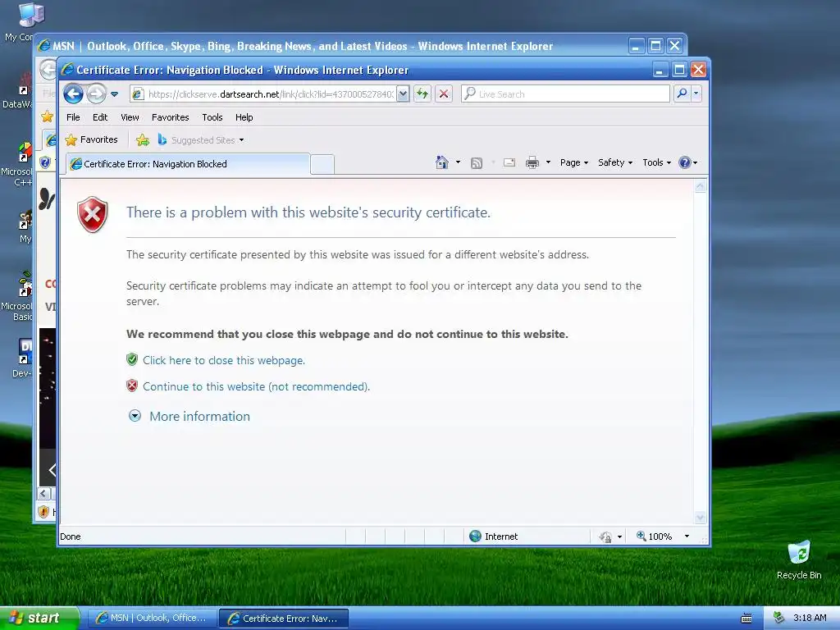Click the address bar URL field
Viewport: 840px width, 630px height.
(271, 94)
